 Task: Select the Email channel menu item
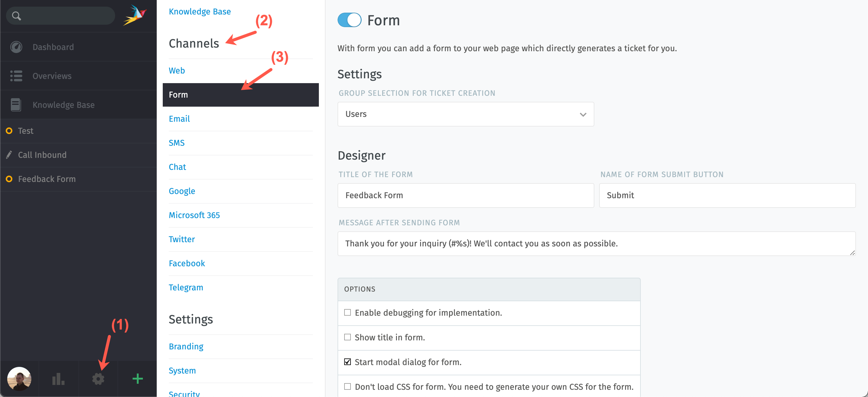(x=179, y=118)
